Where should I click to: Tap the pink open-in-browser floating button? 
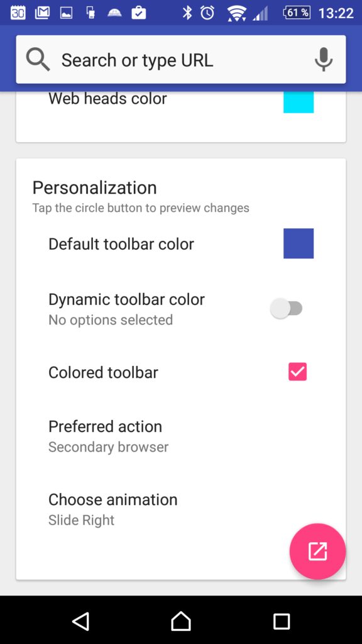coord(317,551)
